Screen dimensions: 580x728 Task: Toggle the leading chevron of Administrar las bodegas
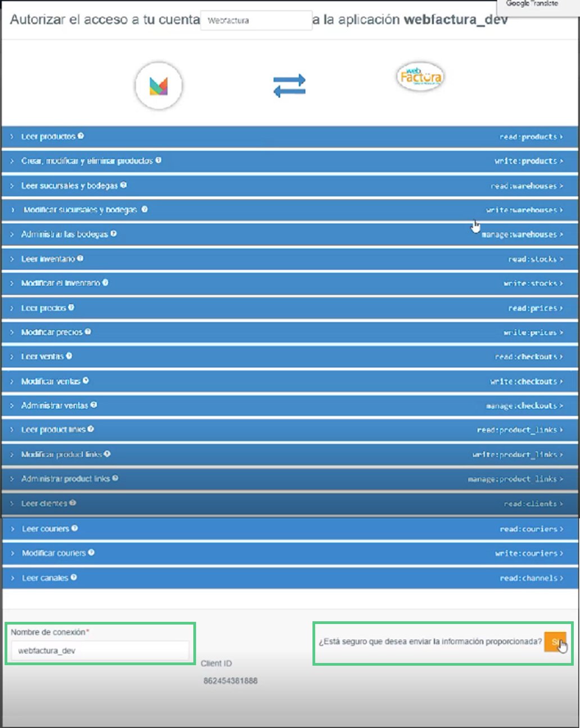click(12, 234)
